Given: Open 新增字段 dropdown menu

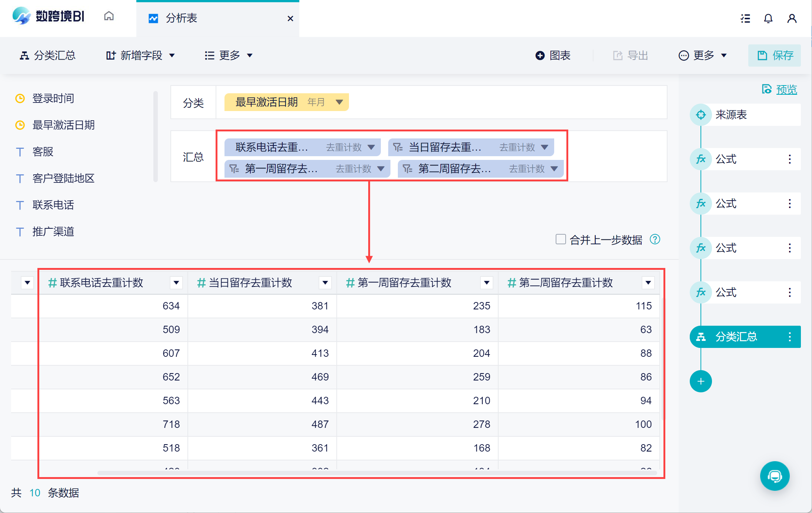Looking at the screenshot, I should pyautogui.click(x=140, y=56).
